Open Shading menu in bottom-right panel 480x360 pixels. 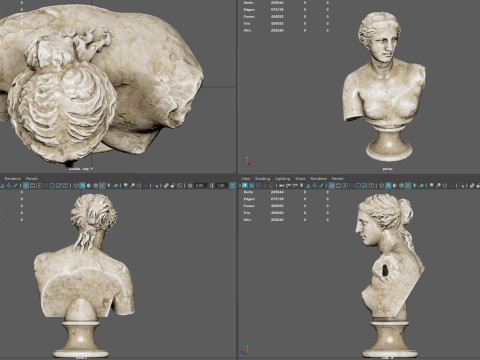[x=262, y=179]
